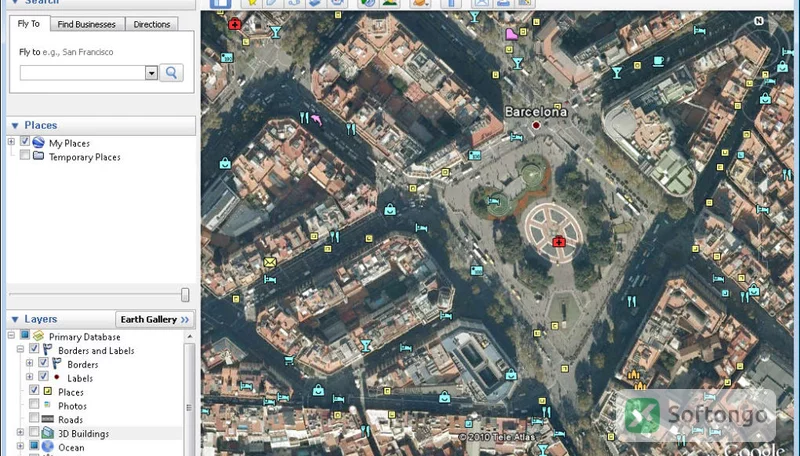Enable the Photos layer checkbox

(34, 404)
